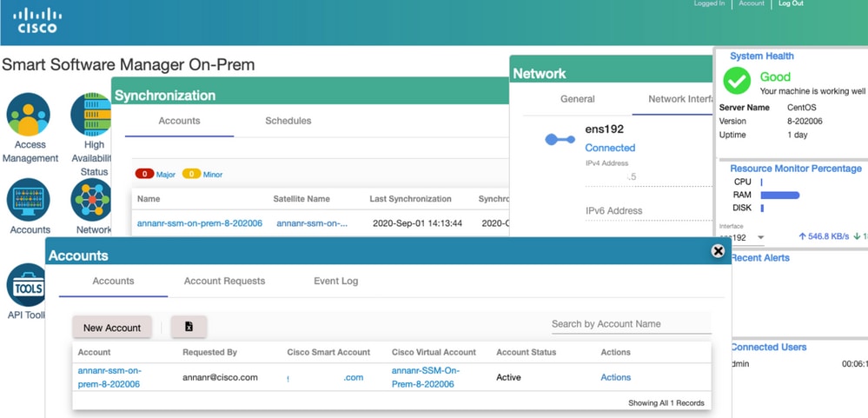The image size is (868, 418).
Task: Switch to Event Log tab
Action: (336, 281)
